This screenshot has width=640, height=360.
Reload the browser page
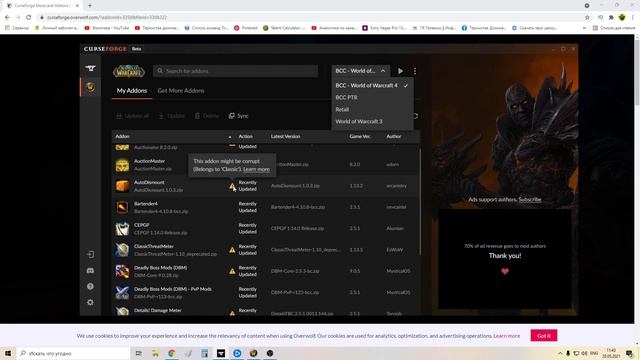point(29,17)
